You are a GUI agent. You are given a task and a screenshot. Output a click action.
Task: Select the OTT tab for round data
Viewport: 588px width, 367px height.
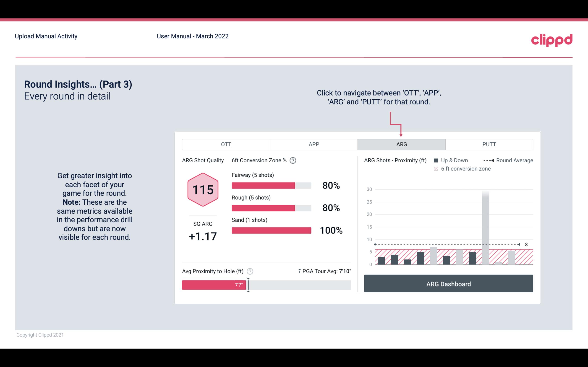(x=226, y=145)
